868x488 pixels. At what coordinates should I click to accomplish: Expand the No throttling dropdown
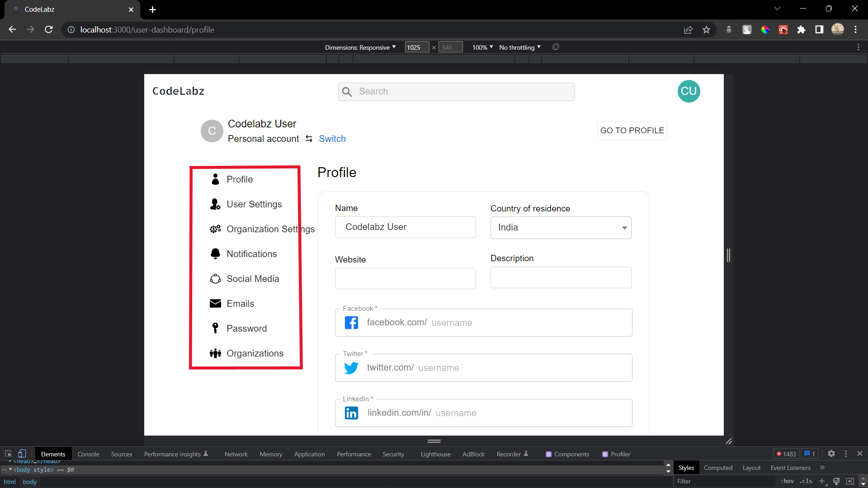pyautogui.click(x=519, y=47)
